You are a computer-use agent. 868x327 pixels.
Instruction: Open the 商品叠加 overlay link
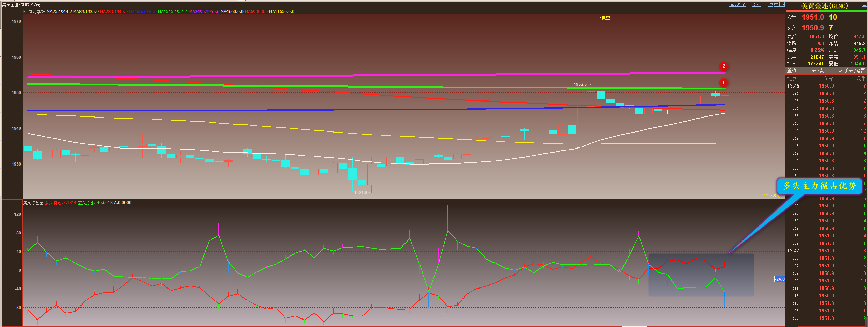(x=737, y=5)
